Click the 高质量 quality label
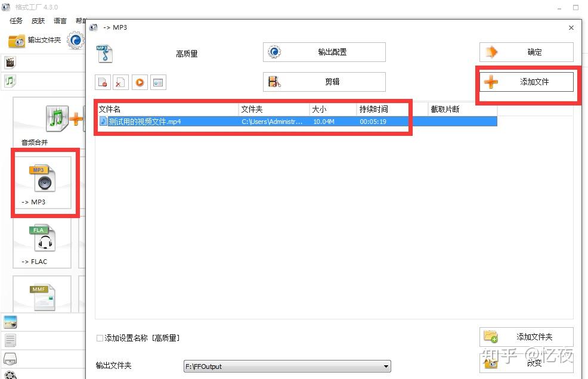 tap(187, 54)
